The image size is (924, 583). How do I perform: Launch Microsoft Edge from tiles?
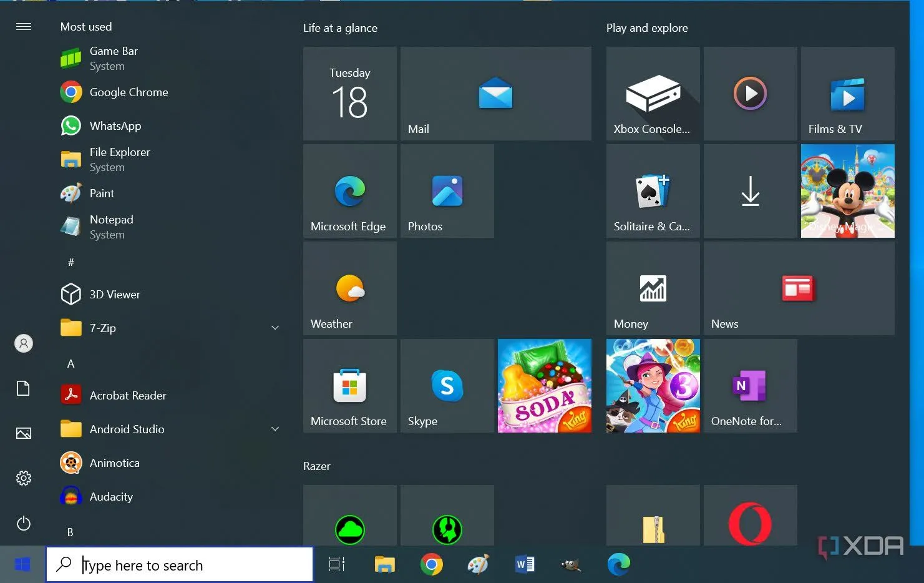349,191
